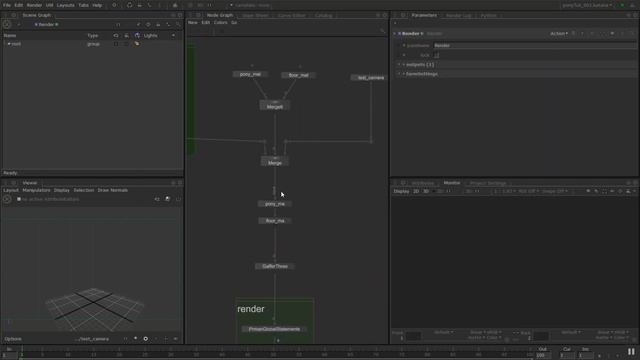
Task: Click the Out frame field on timeline
Action: pos(542,356)
